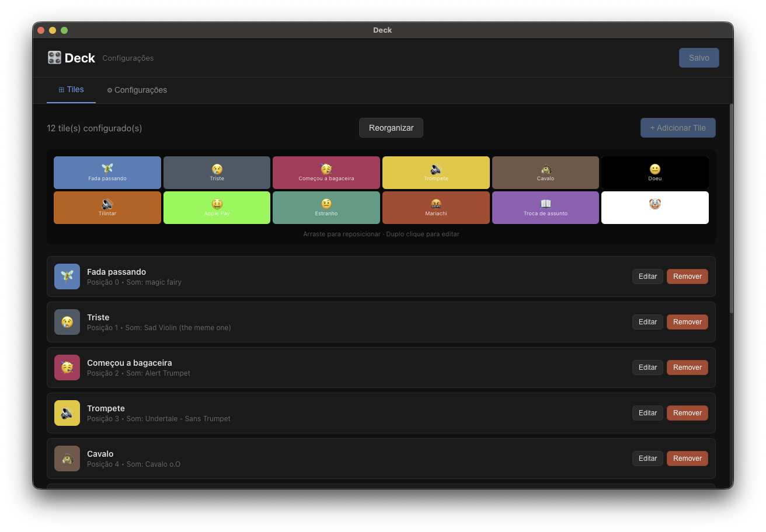Remove the Triste tile
Viewport: 766px width, 532px height.
[687, 322]
